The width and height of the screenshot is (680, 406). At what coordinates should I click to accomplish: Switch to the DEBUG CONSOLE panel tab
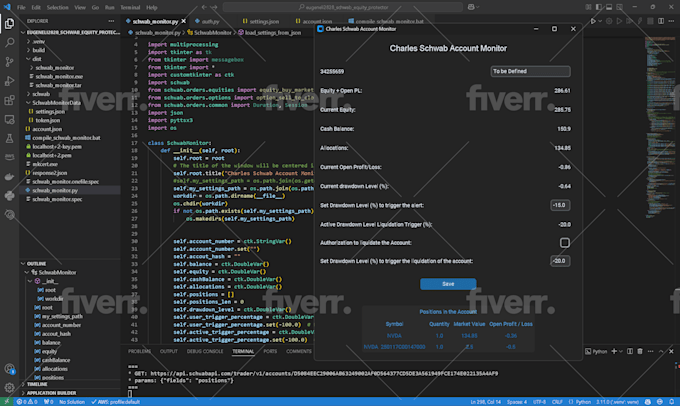205,351
